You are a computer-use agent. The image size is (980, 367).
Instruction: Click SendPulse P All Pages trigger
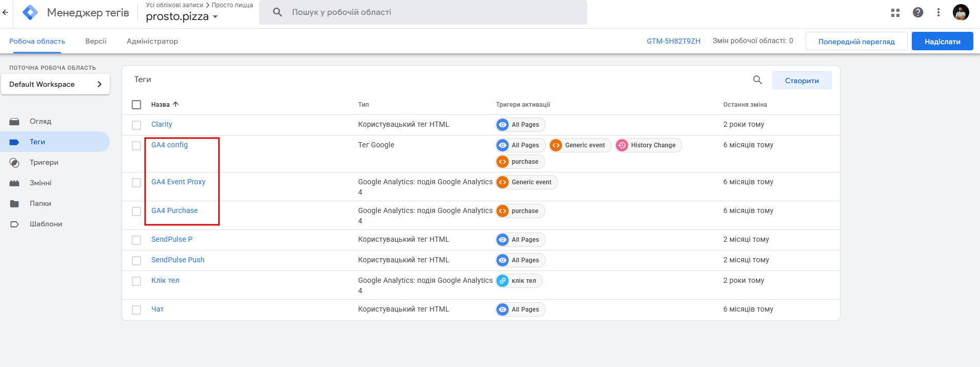521,240
